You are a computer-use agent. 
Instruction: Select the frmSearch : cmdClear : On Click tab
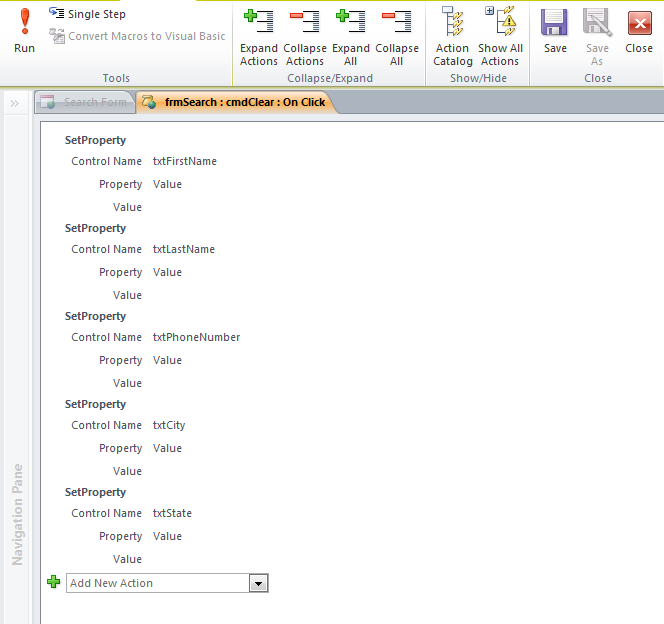click(x=235, y=102)
